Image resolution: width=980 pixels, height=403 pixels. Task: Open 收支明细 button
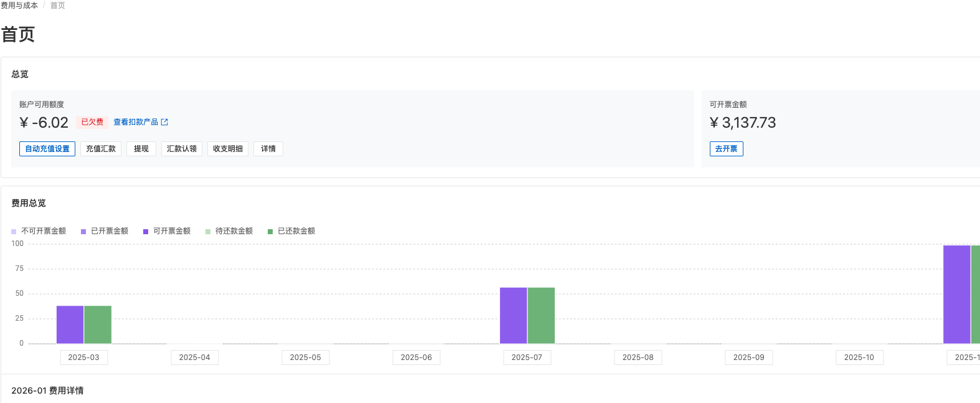(x=228, y=149)
